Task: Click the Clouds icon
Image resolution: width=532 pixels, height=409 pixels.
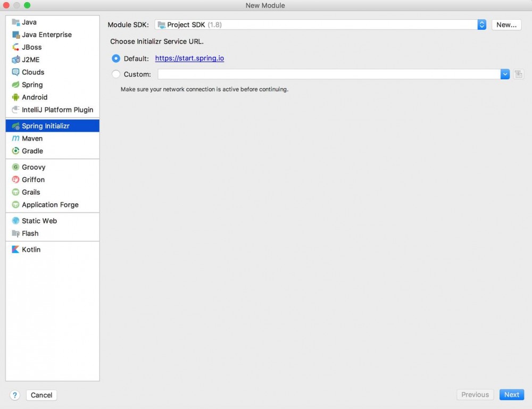Action: (x=15, y=72)
